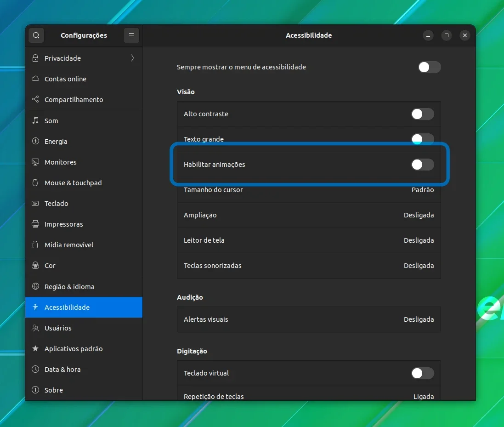Select Usuários in the sidebar

pos(84,328)
